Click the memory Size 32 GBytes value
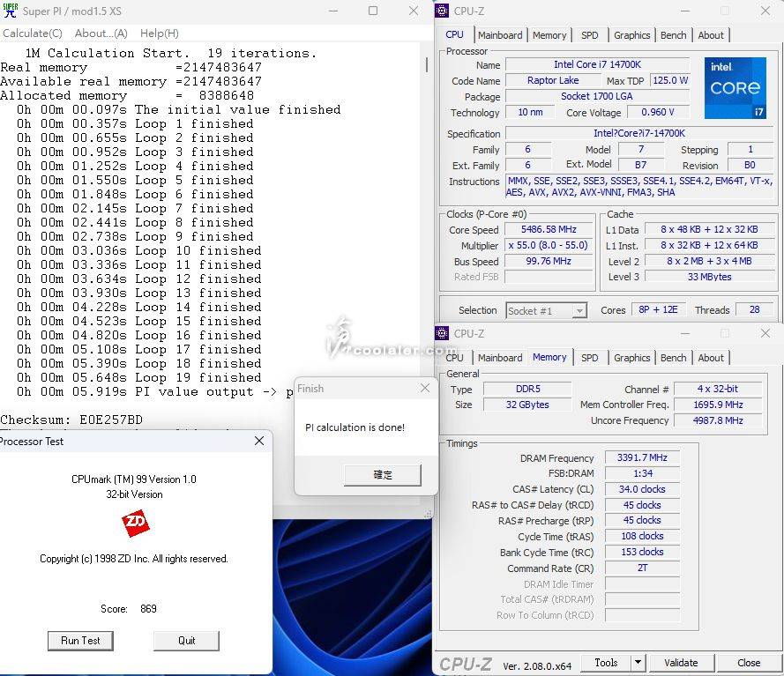 click(527, 405)
